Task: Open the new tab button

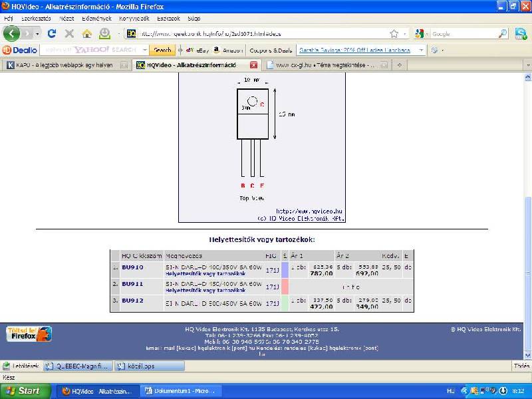Action: [x=400, y=65]
